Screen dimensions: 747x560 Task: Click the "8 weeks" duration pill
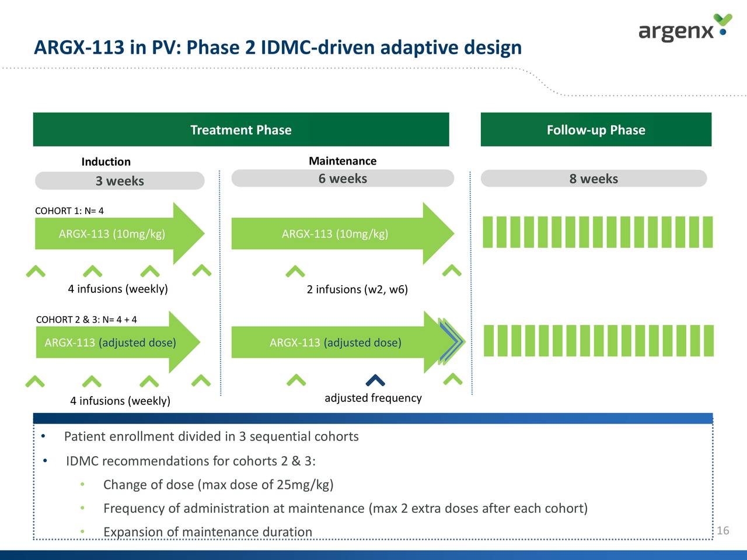point(594,178)
